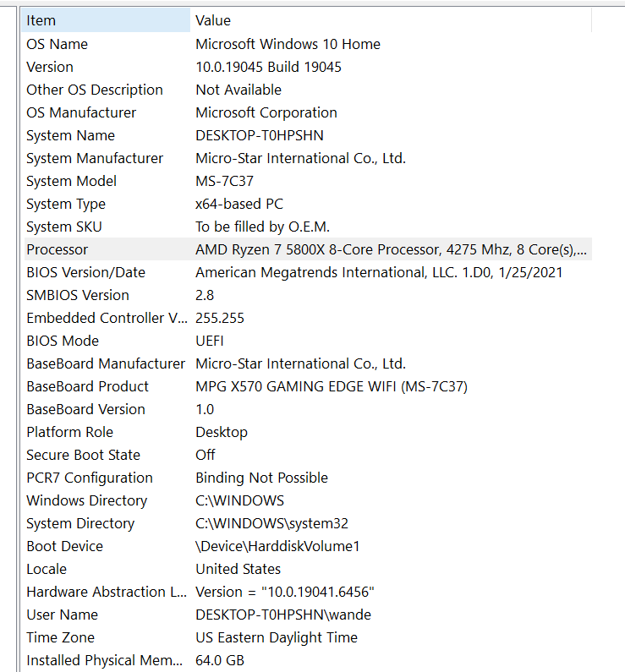This screenshot has width=625, height=672.
Task: Click the 'C:\WINDOWS' value
Action: pos(239,500)
